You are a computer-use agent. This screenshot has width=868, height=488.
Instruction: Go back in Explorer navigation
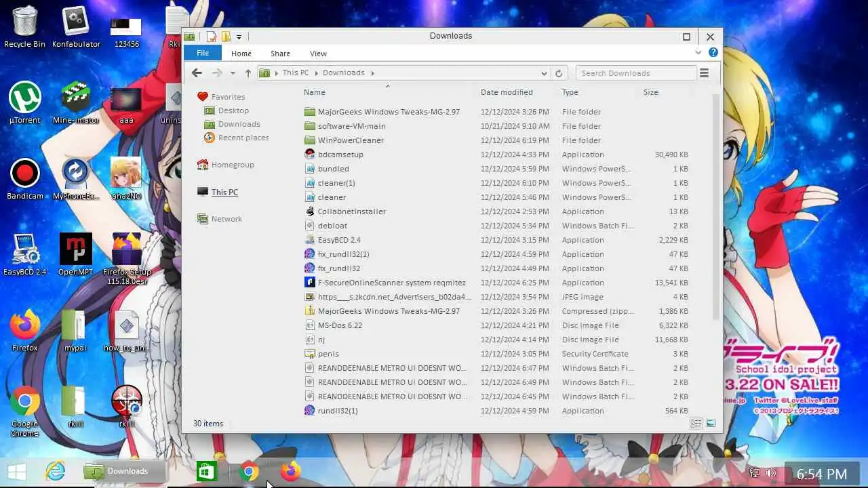[x=197, y=73]
